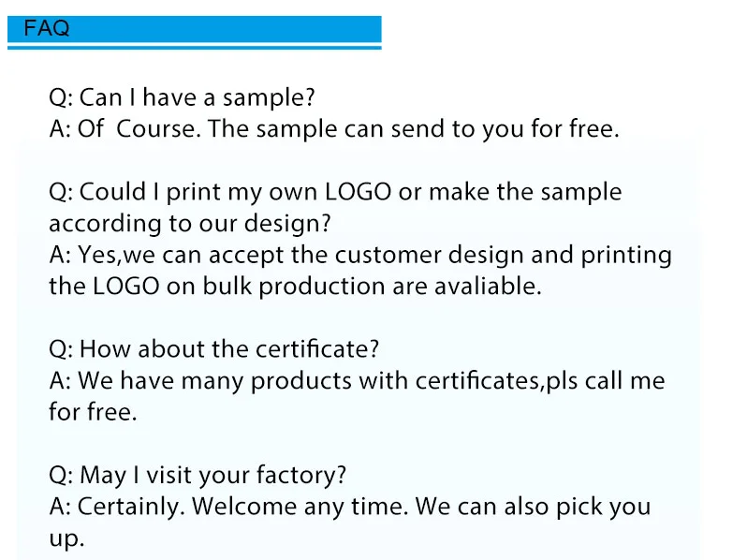The image size is (747, 560).
Task: Click the final word 'up.'
Action: 66,538
